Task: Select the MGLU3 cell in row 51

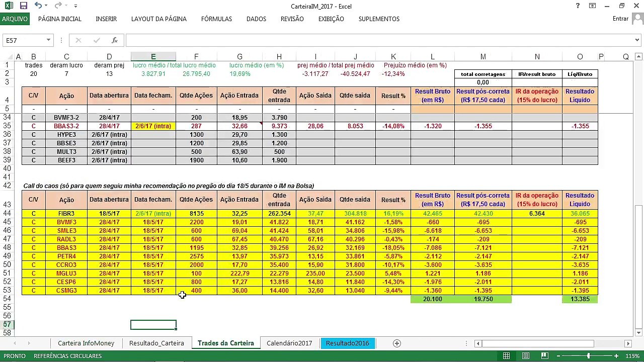Action: pyautogui.click(x=66, y=274)
